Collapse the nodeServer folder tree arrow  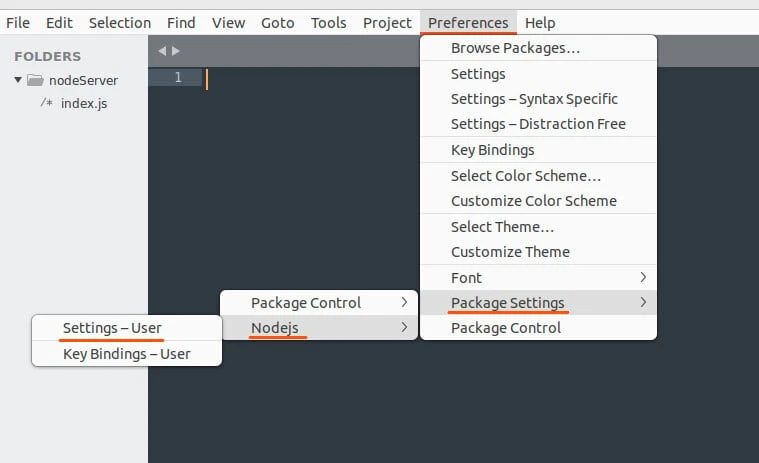[18, 80]
